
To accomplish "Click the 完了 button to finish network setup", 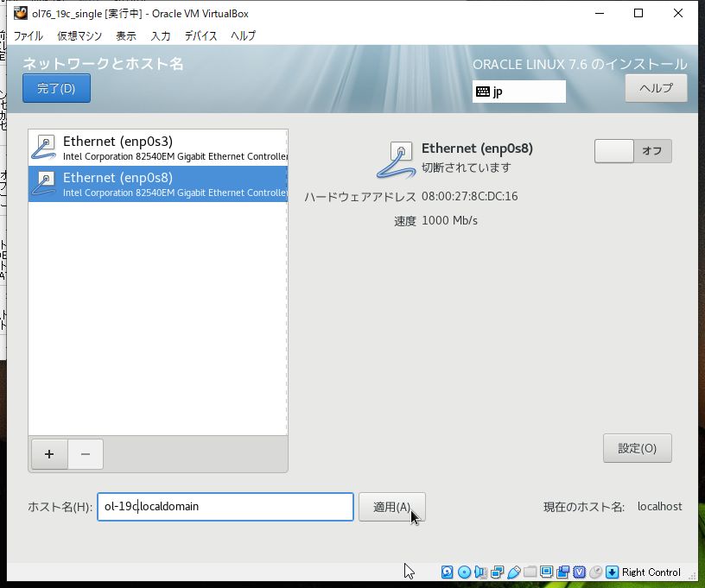I will 55,87.
